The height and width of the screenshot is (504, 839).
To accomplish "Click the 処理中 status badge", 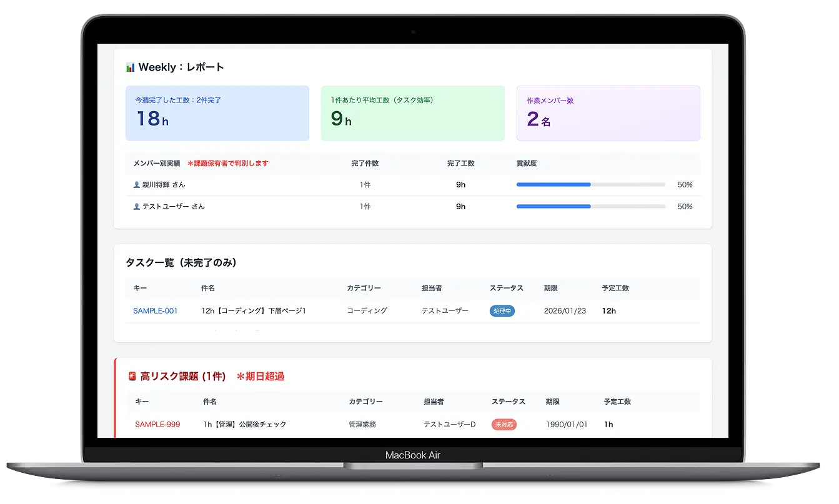I will click(502, 311).
